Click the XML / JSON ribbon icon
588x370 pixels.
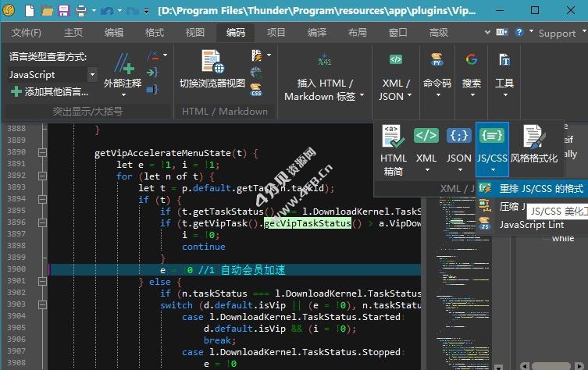[396, 59]
